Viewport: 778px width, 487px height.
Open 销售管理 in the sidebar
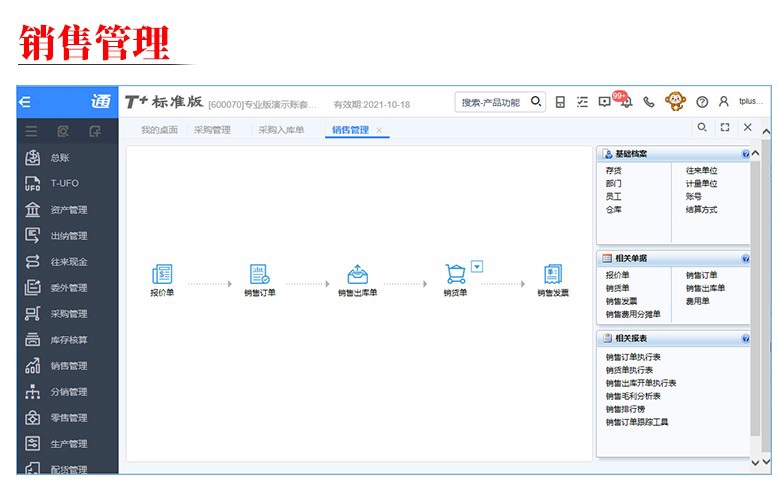pyautogui.click(x=67, y=366)
